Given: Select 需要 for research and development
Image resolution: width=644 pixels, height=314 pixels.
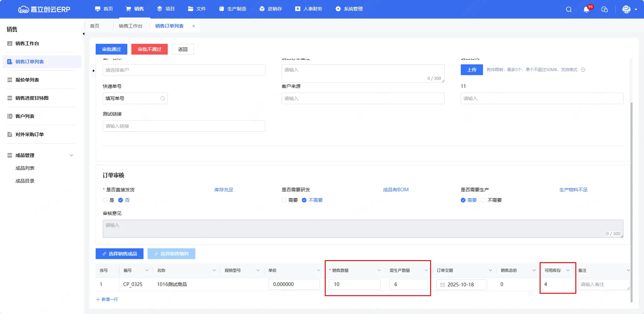Looking at the screenshot, I should point(284,200).
